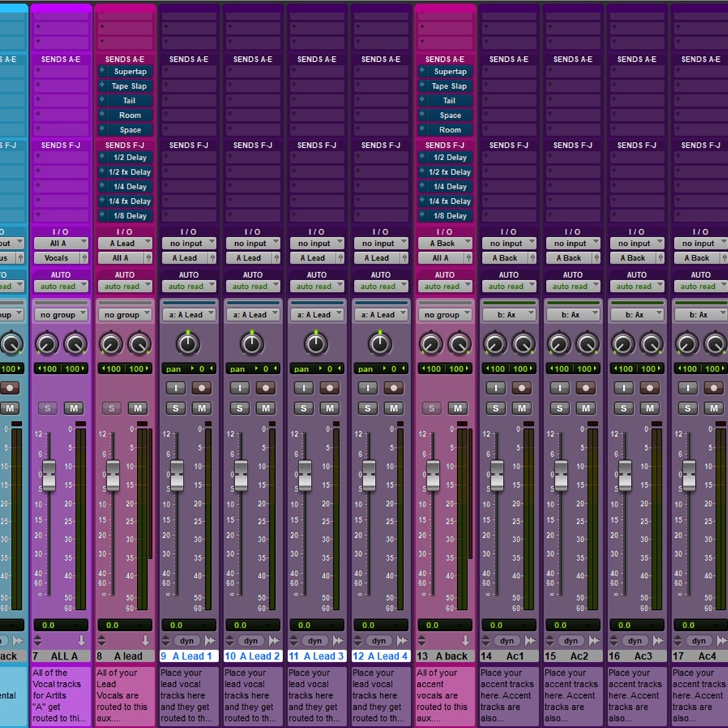Click the volume fader on Ac1 track
The height and width of the screenshot is (728, 728).
(x=497, y=475)
